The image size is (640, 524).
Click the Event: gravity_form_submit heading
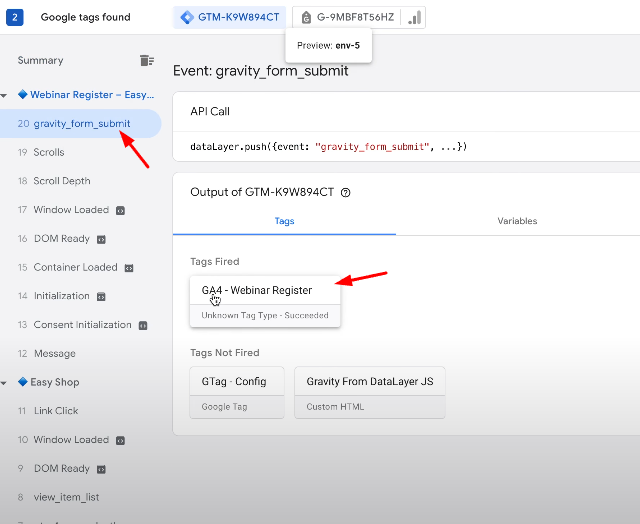[x=260, y=71]
